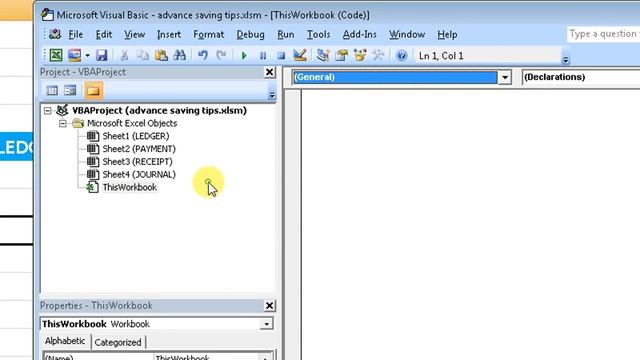Click the Undo arrow icon

pos(203,55)
